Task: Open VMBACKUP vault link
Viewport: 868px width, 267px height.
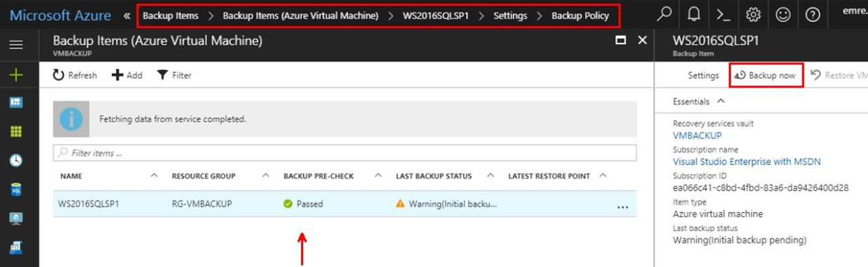Action: coord(697,135)
